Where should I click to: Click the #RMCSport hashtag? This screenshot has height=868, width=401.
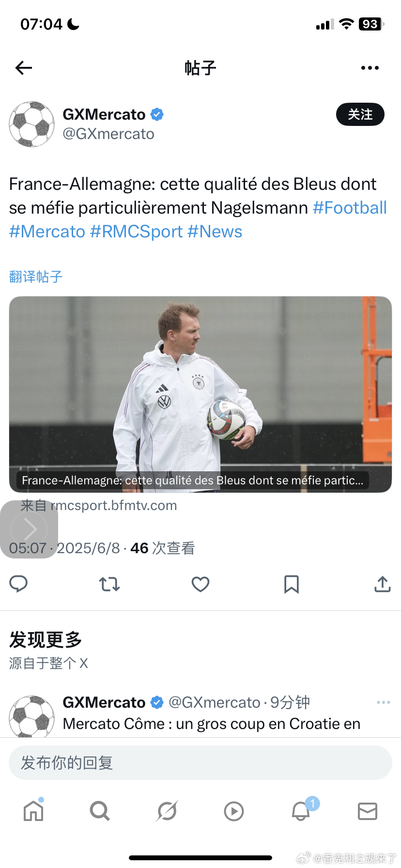coord(137,232)
